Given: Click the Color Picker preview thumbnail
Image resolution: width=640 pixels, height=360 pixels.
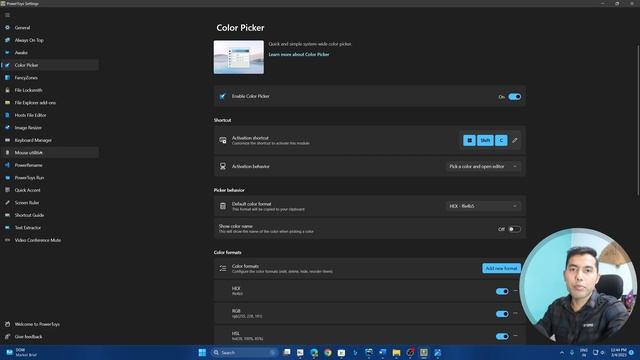Looking at the screenshot, I should click(x=239, y=57).
